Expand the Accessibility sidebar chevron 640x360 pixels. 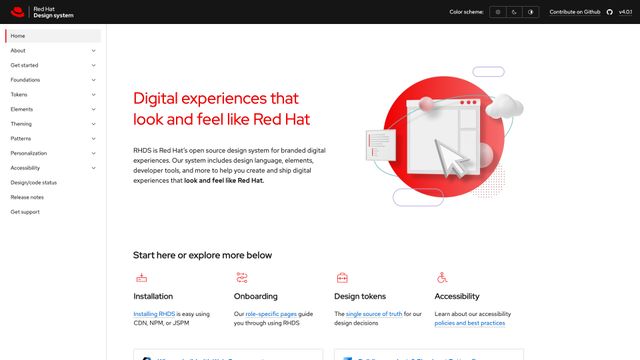pyautogui.click(x=93, y=168)
